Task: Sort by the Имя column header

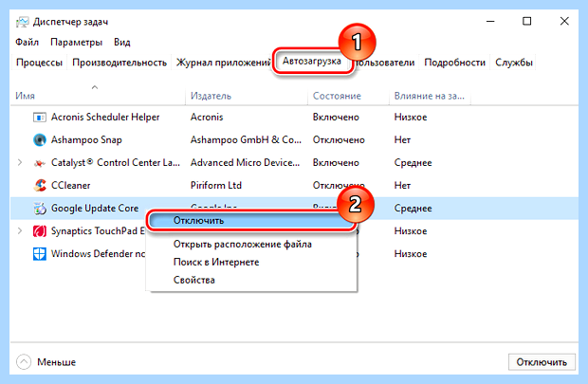Action: pos(25,96)
